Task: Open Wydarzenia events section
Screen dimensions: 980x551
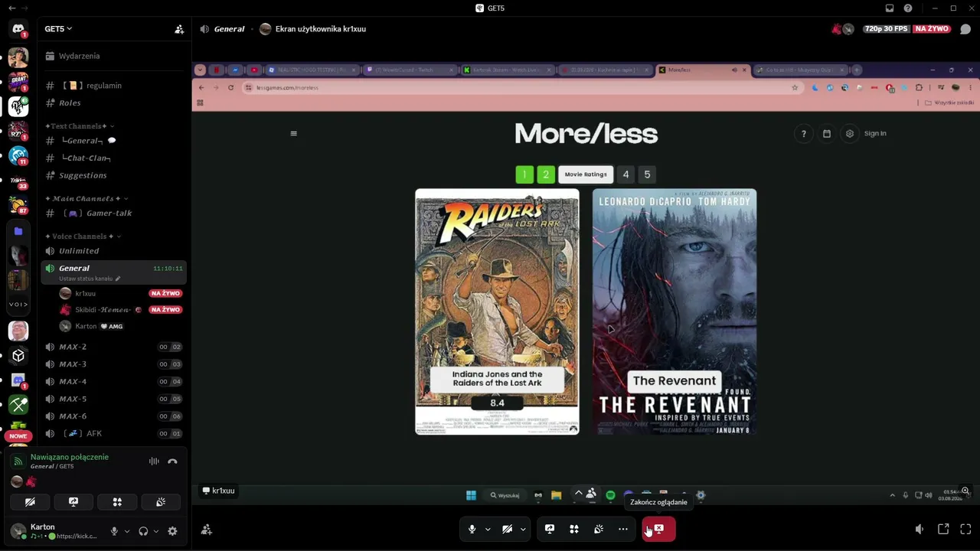Action: tap(113, 56)
